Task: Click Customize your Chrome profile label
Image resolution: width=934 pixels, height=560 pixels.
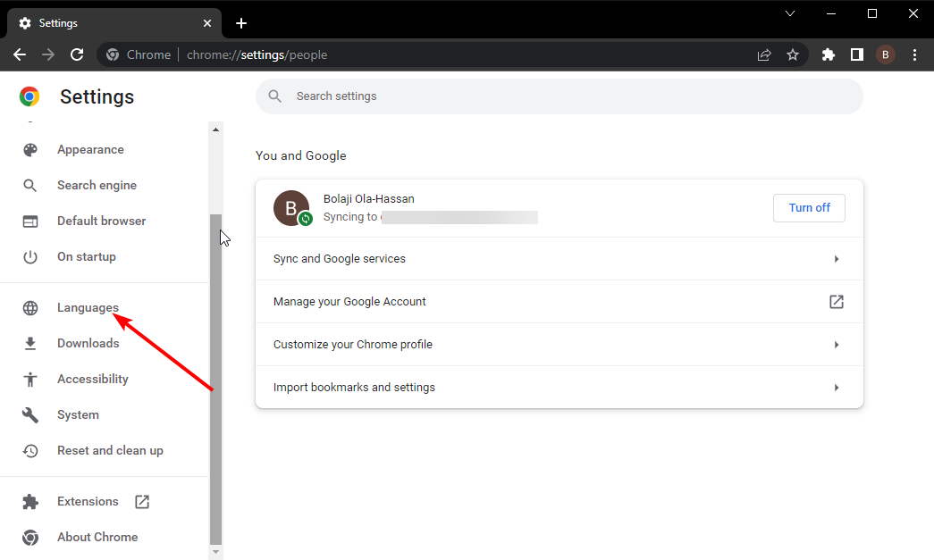Action: click(353, 345)
